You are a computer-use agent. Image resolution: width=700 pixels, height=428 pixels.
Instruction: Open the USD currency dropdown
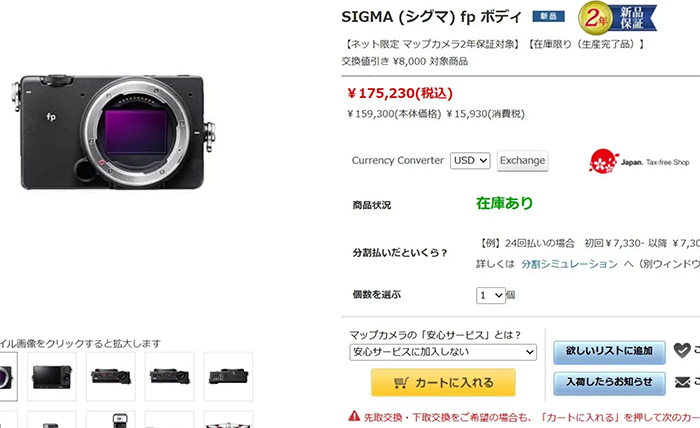470,160
